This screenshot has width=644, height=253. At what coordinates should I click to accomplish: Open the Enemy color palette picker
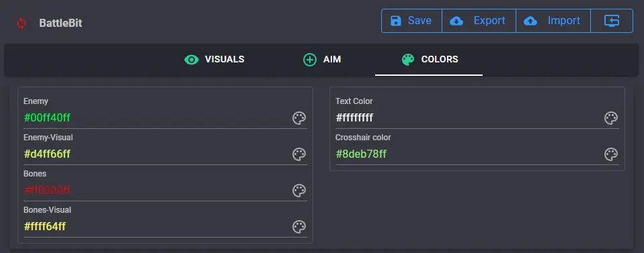pyautogui.click(x=299, y=118)
